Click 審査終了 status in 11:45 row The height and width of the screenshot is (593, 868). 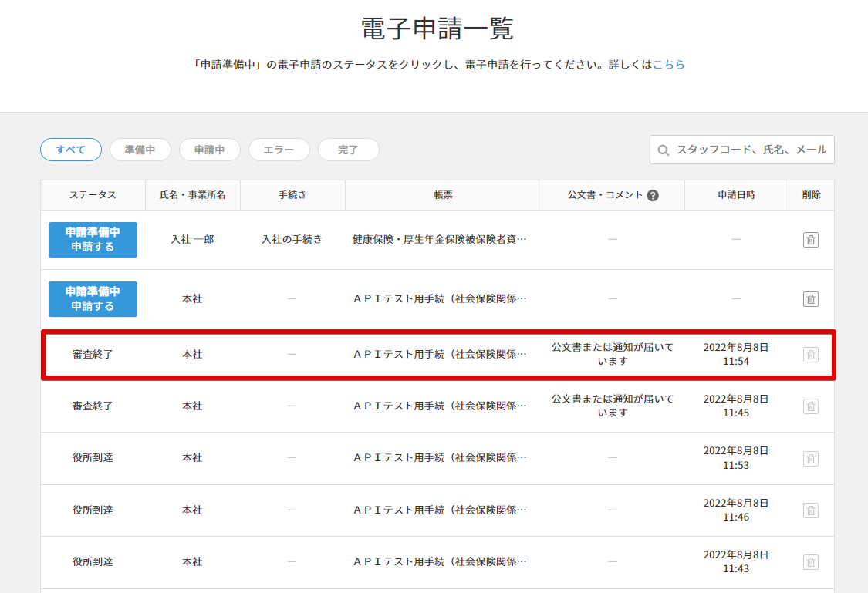pos(93,406)
